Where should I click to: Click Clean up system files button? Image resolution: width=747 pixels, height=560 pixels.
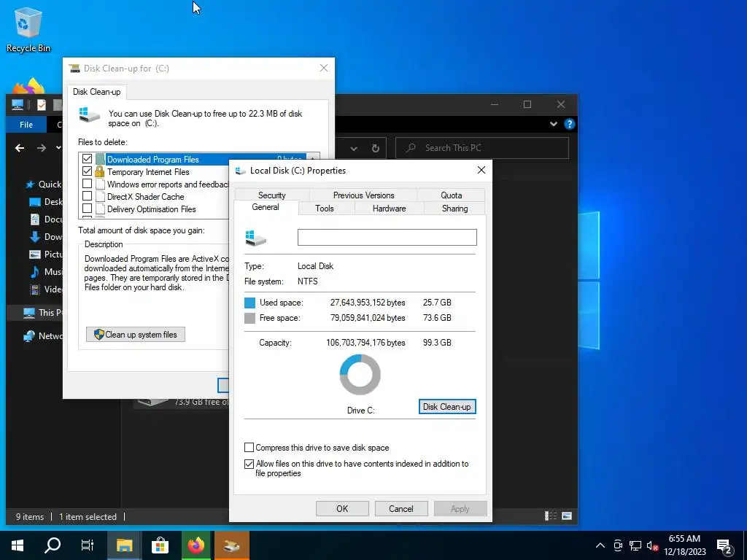tap(136, 334)
